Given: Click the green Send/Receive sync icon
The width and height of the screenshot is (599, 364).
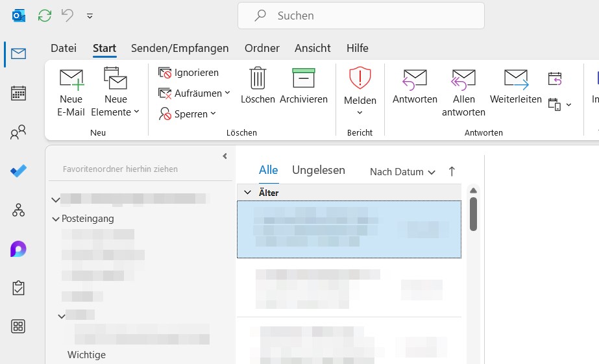Looking at the screenshot, I should (x=45, y=16).
